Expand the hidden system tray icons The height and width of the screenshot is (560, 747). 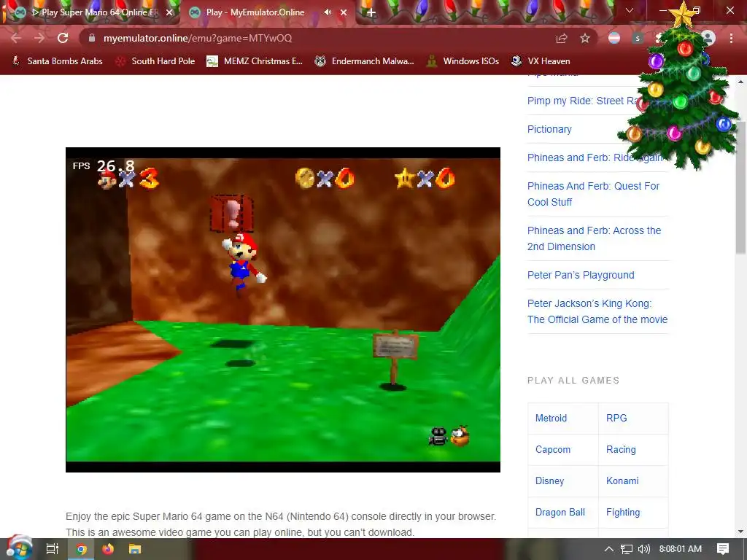click(609, 549)
